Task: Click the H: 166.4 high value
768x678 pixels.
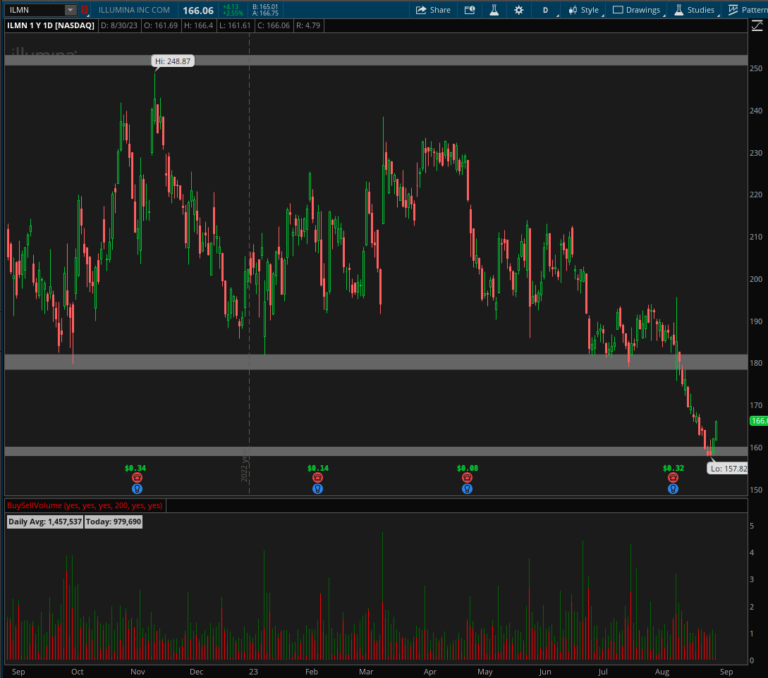Action: point(198,25)
